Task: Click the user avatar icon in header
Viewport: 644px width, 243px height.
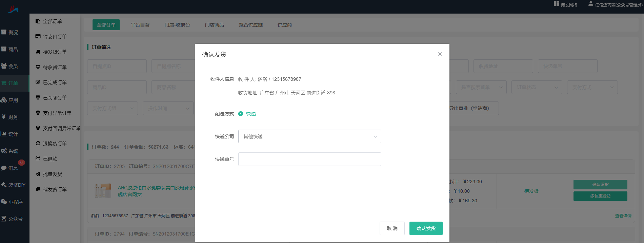Action: click(x=591, y=4)
